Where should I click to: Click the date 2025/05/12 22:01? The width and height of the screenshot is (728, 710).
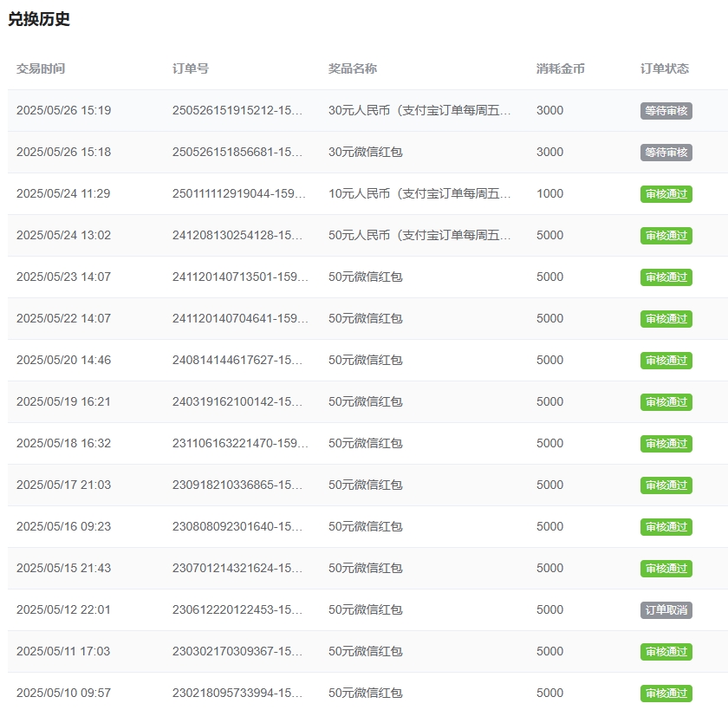[63, 609]
